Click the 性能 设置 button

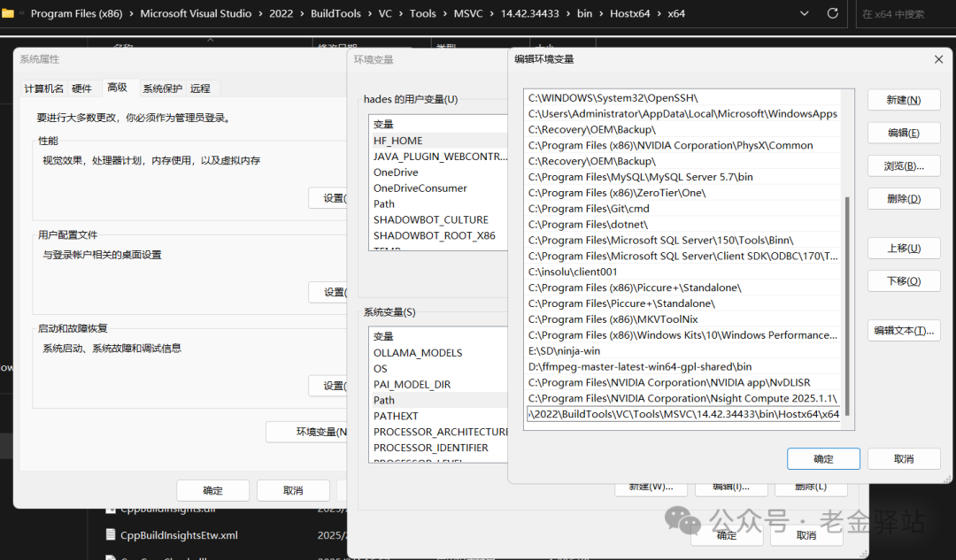click(x=329, y=198)
